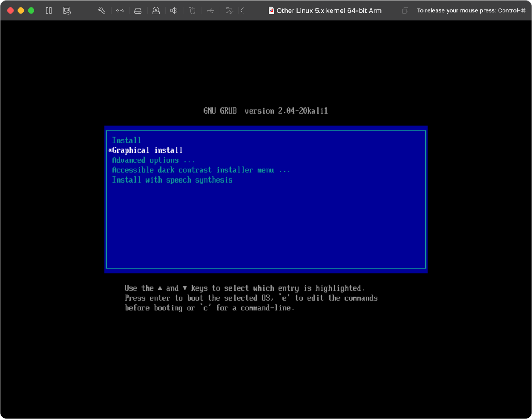Screen dimensions: 532x419
Task: Close the VM window with red button
Action: (x=10, y=10)
